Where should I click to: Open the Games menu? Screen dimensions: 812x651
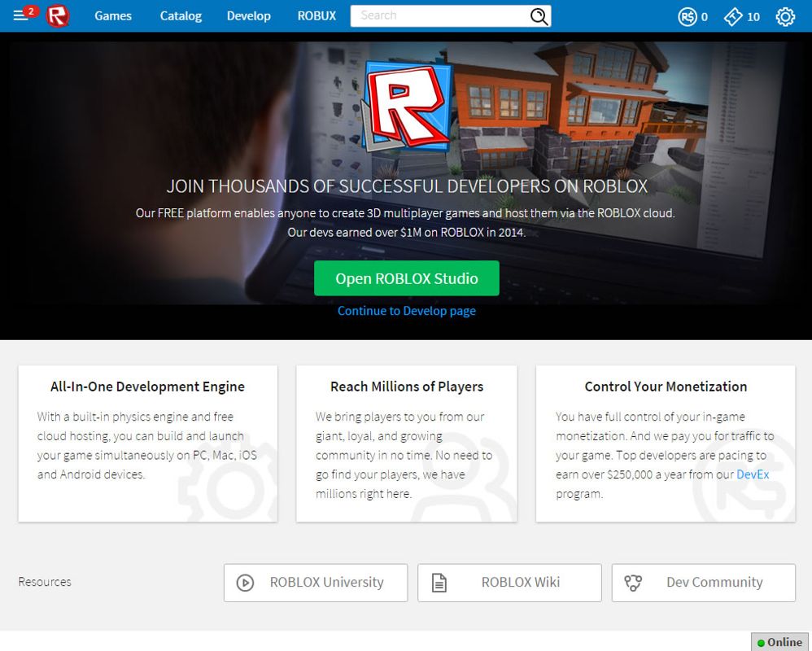point(113,15)
